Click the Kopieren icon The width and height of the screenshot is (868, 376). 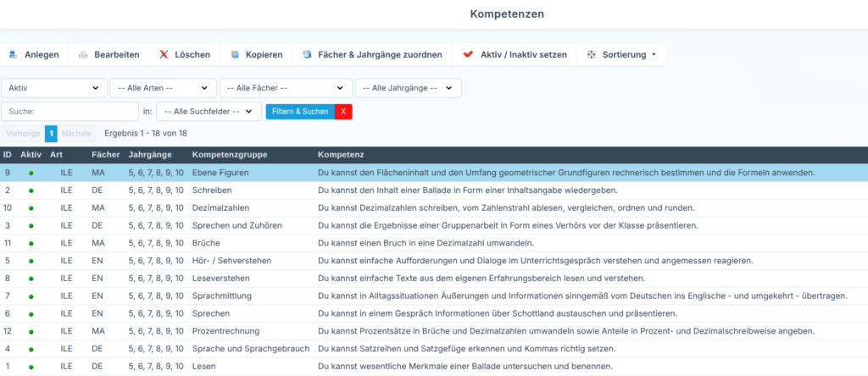(235, 55)
